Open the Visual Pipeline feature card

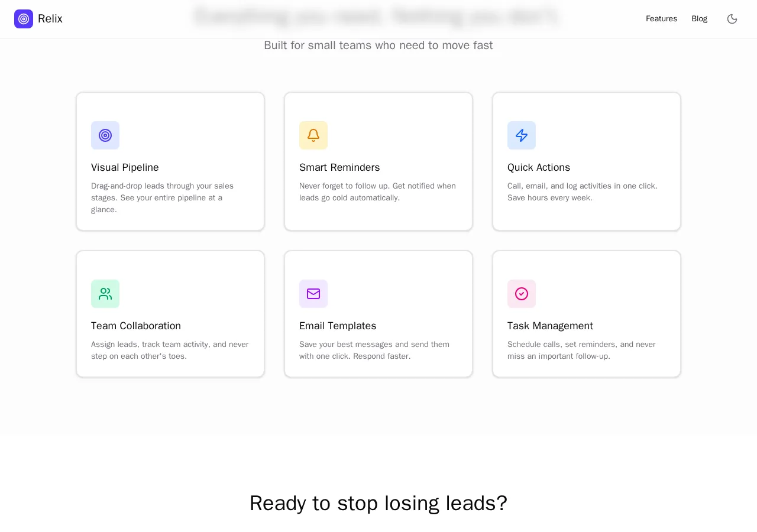coord(170,161)
